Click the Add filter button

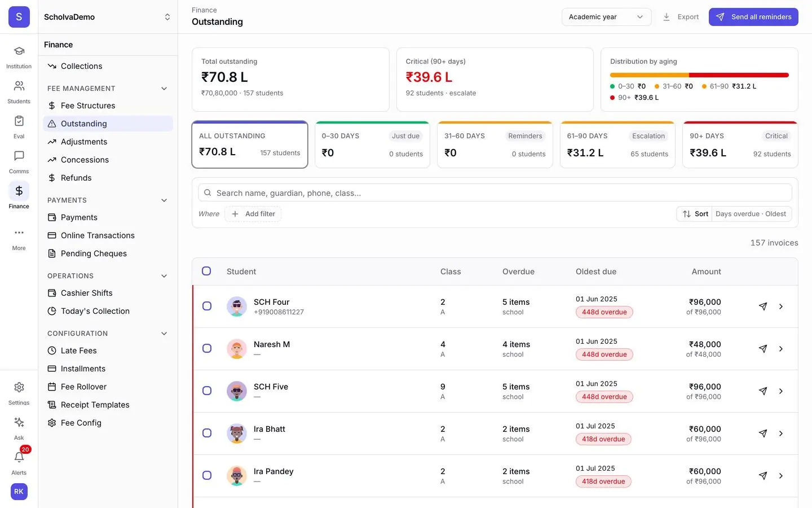coord(253,214)
